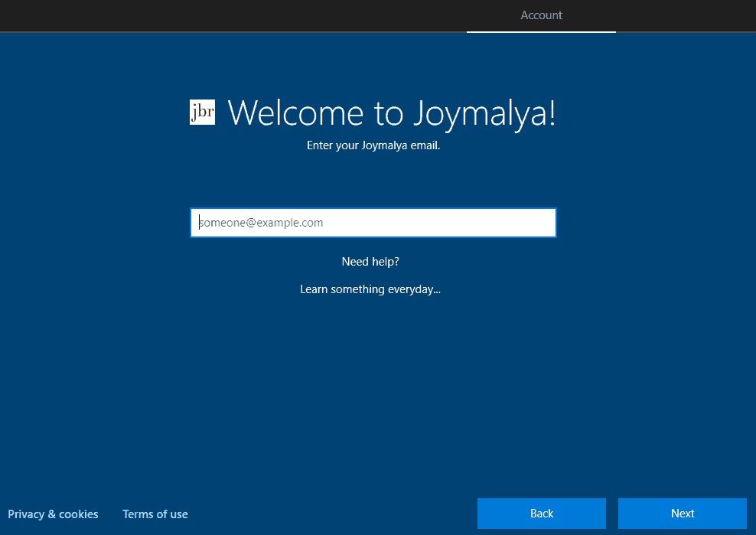This screenshot has height=535, width=756.
Task: Open the Need help? link
Action: tap(370, 262)
